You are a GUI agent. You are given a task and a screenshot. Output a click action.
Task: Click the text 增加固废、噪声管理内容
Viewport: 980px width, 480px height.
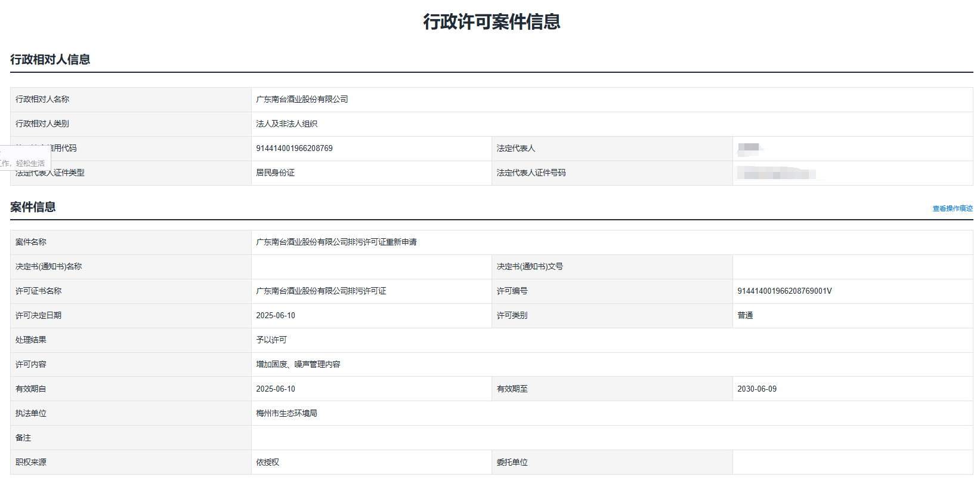(x=298, y=365)
